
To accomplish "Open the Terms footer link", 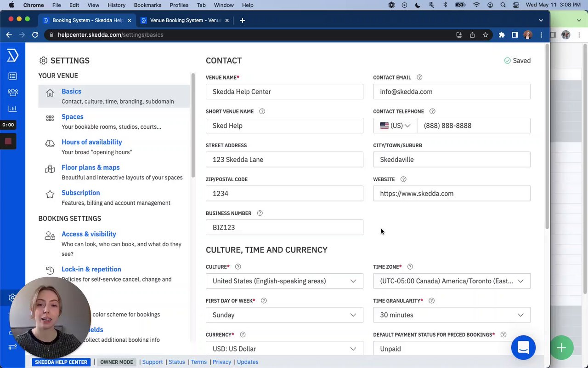I will click(199, 362).
